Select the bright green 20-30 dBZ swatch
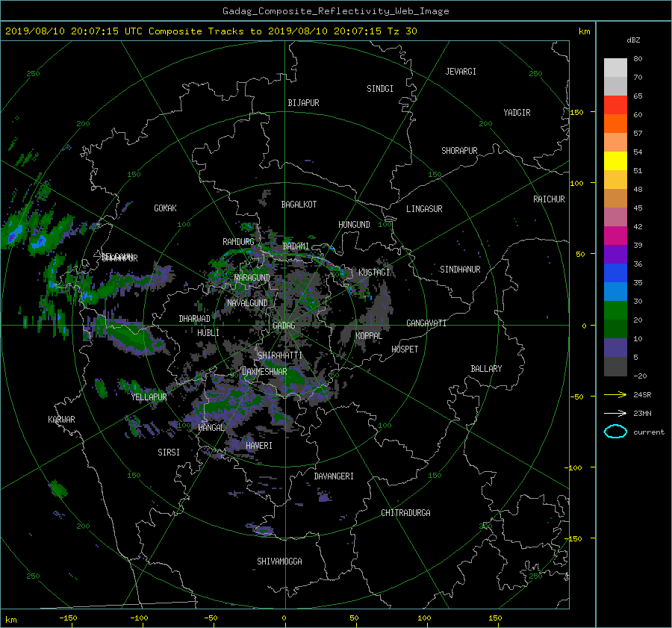Screen dimensions: 672x628 pyautogui.click(x=615, y=311)
